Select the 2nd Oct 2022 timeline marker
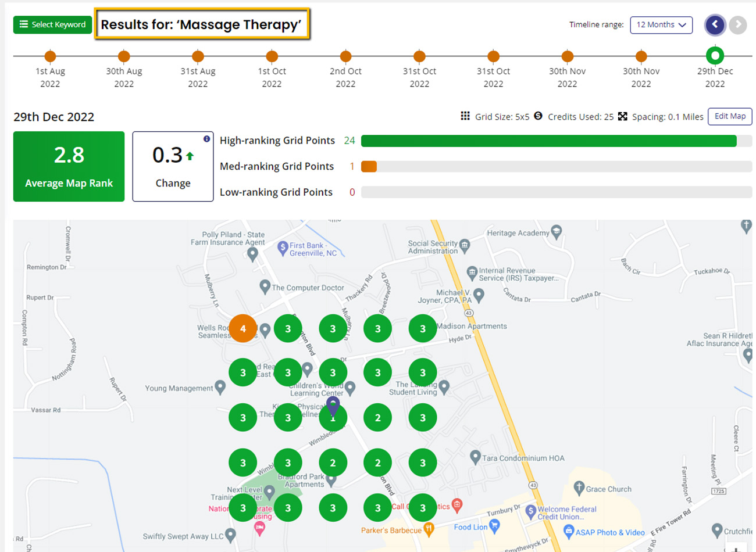Image resolution: width=756 pixels, height=552 pixels. (x=345, y=56)
